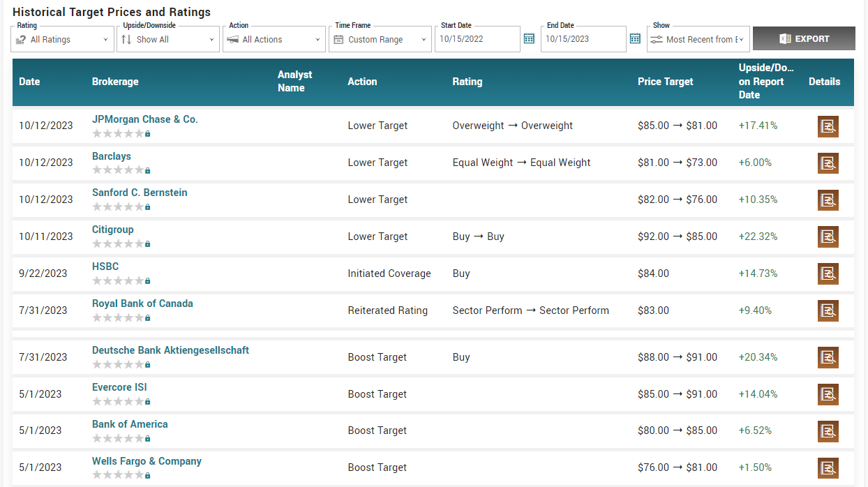Open End Date calendar picker icon
Image resolution: width=868 pixels, height=487 pixels.
pos(635,39)
